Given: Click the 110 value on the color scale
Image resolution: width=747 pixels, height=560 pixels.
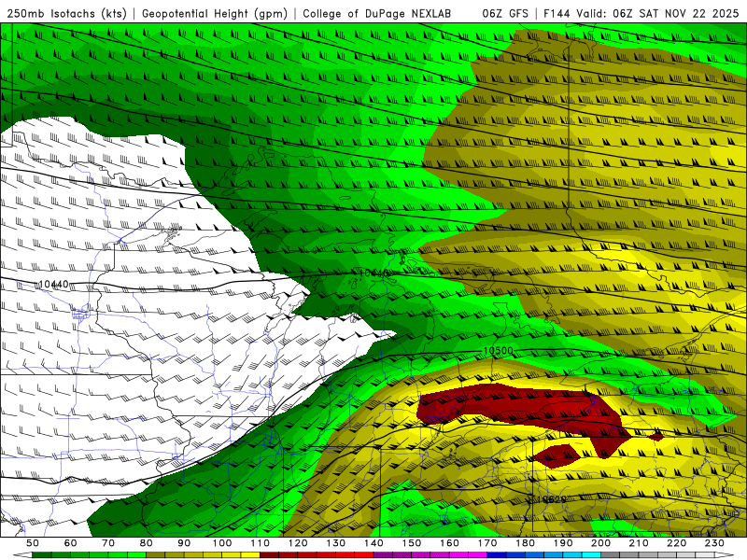Looking at the screenshot, I should 261,543.
